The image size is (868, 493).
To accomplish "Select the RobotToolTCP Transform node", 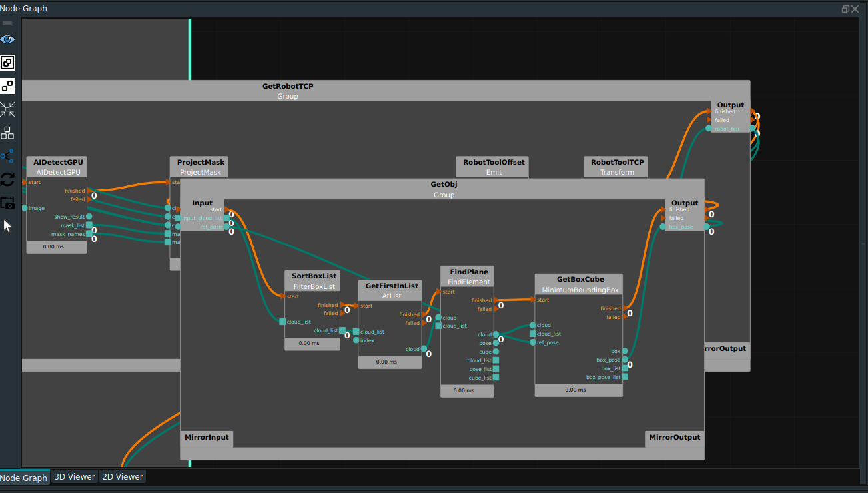I will [617, 167].
